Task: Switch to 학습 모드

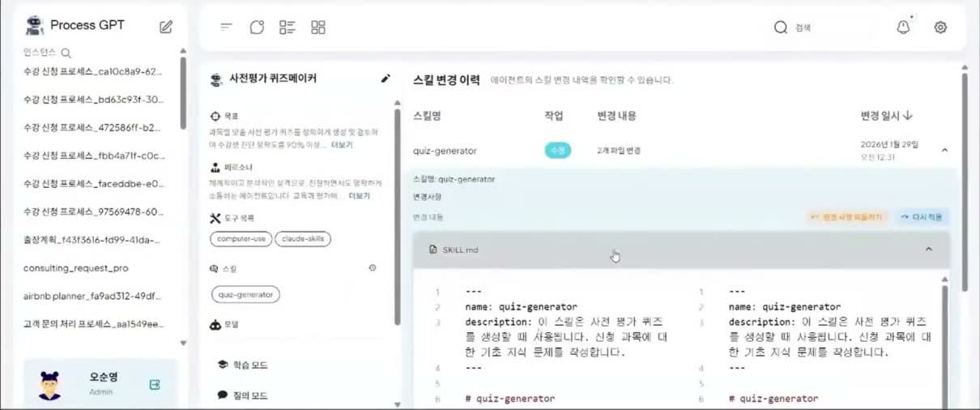Action: coord(250,365)
